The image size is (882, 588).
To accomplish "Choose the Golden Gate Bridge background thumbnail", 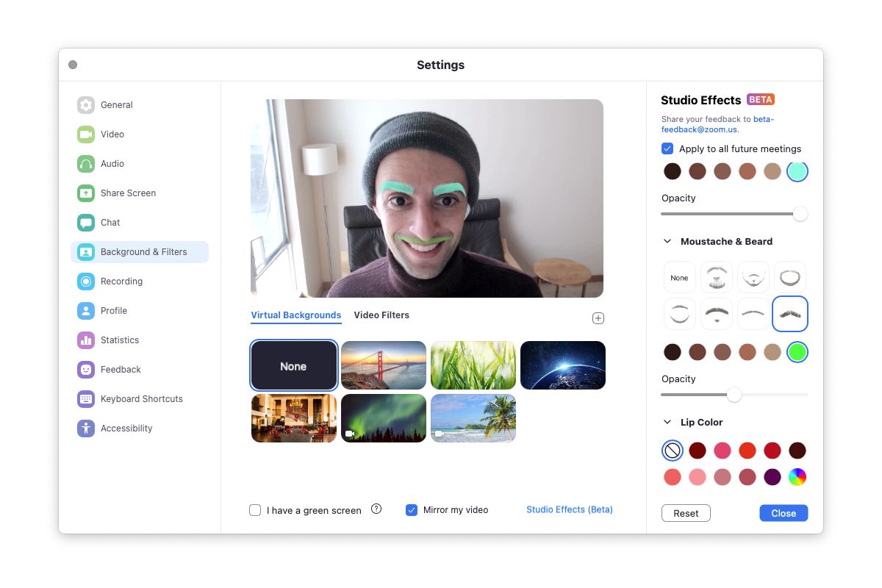I will coord(383,365).
